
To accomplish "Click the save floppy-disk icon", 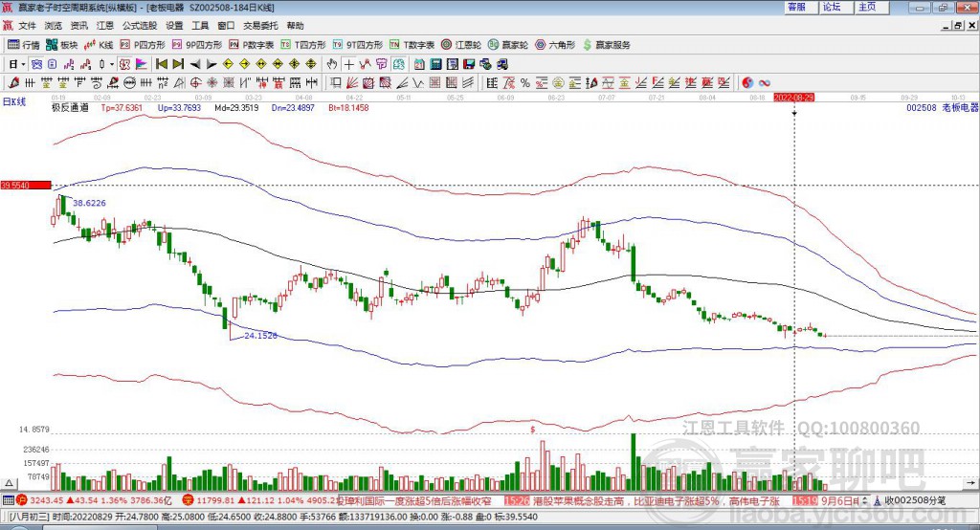I will tap(469, 64).
